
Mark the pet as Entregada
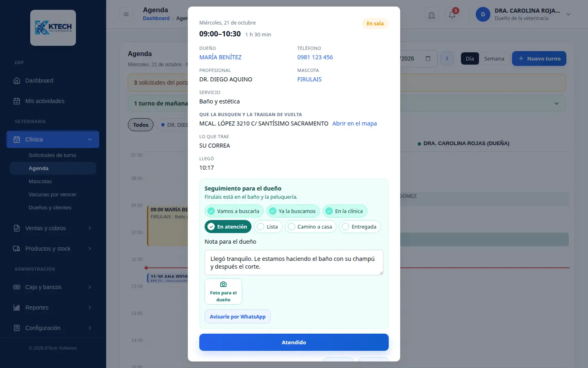tap(360, 227)
